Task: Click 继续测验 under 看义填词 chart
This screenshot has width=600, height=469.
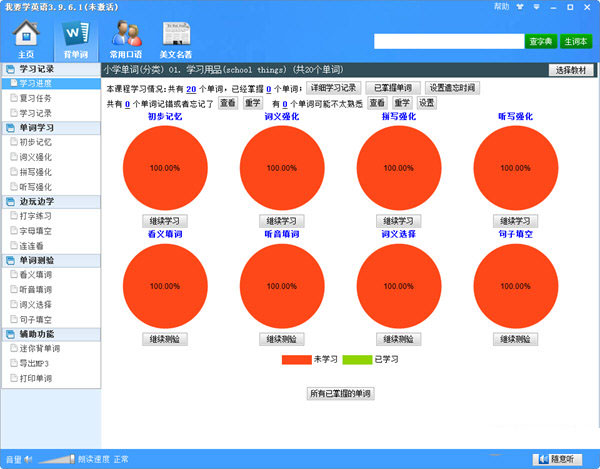Action: (165, 339)
